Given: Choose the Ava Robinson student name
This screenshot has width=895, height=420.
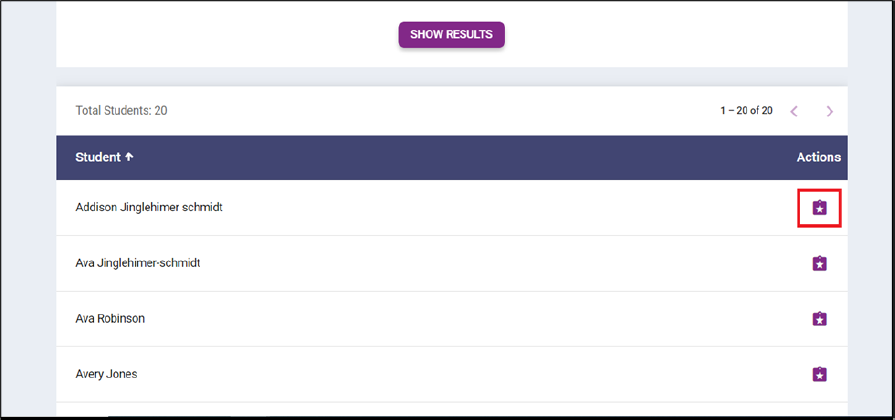Looking at the screenshot, I should [x=110, y=318].
